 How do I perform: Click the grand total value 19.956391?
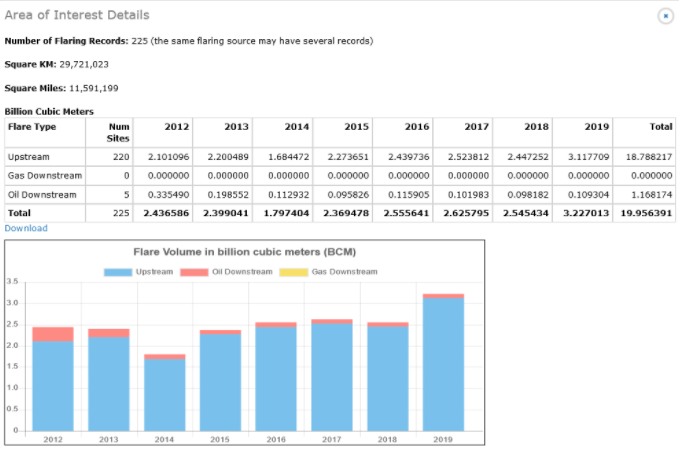click(x=646, y=213)
